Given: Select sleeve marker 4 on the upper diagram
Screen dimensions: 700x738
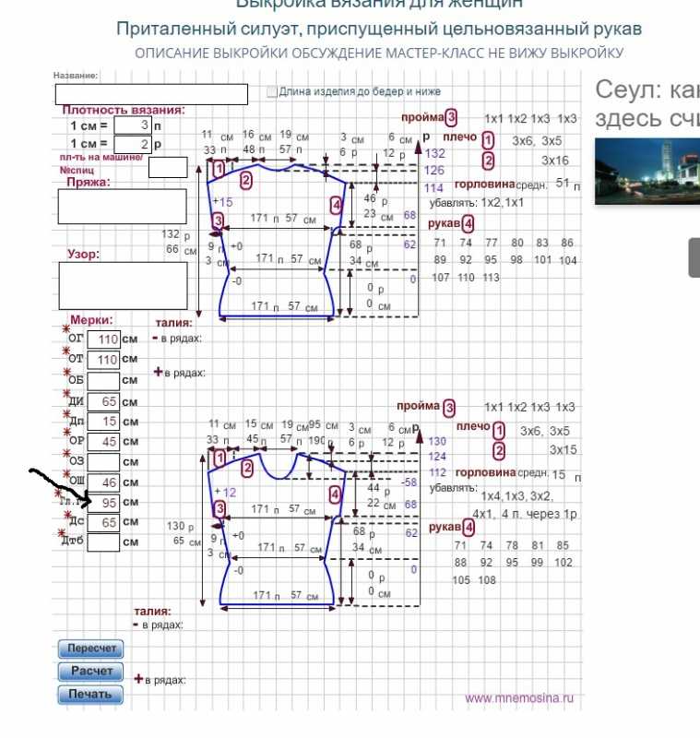Looking at the screenshot, I should coord(336,204).
